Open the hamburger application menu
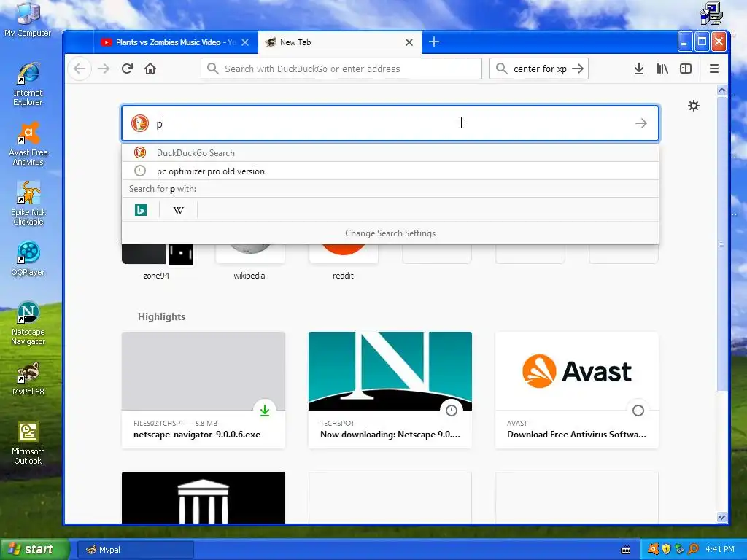Viewport: 747px width, 560px height. click(x=713, y=69)
